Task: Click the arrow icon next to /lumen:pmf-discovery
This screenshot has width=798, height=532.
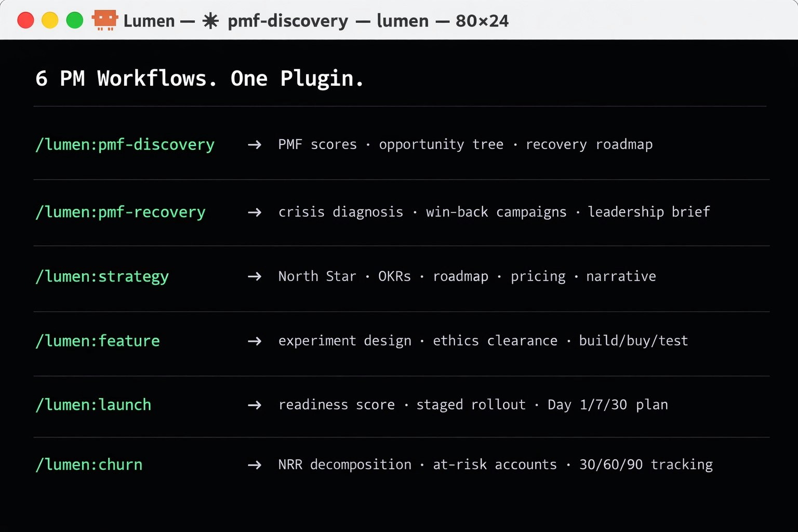Action: [x=254, y=145]
